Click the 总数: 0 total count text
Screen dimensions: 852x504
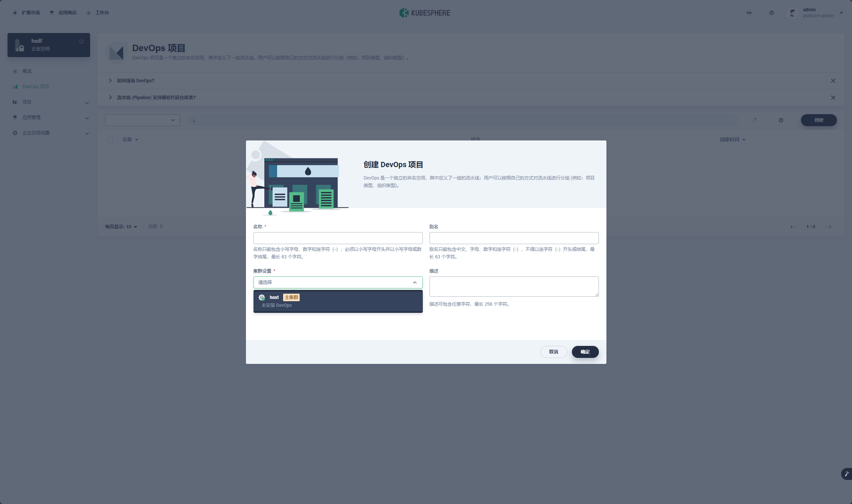155,226
